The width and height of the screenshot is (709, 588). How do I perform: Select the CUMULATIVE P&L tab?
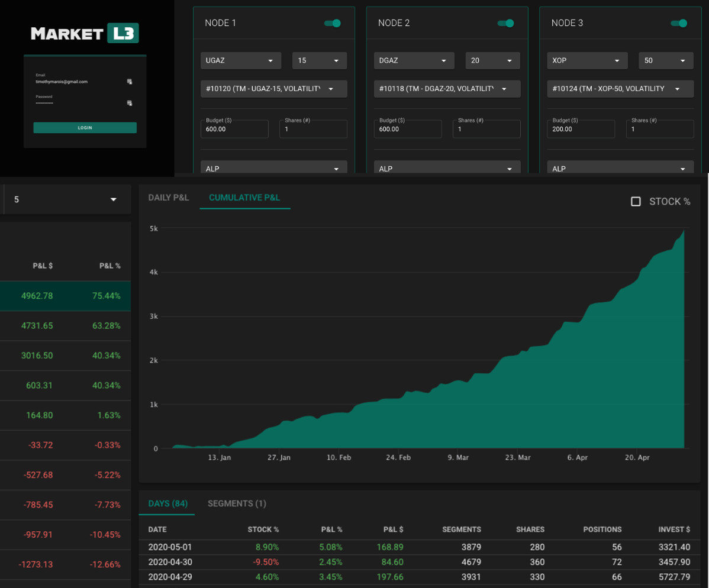pyautogui.click(x=245, y=198)
